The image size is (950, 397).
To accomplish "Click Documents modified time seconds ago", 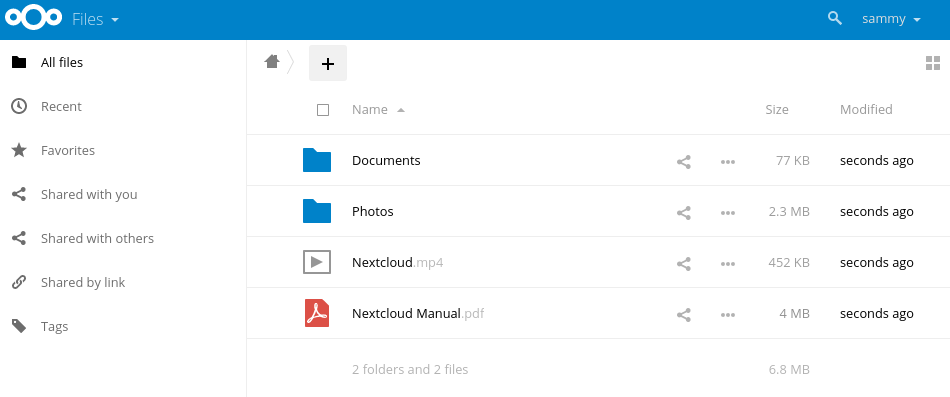I will tap(877, 161).
